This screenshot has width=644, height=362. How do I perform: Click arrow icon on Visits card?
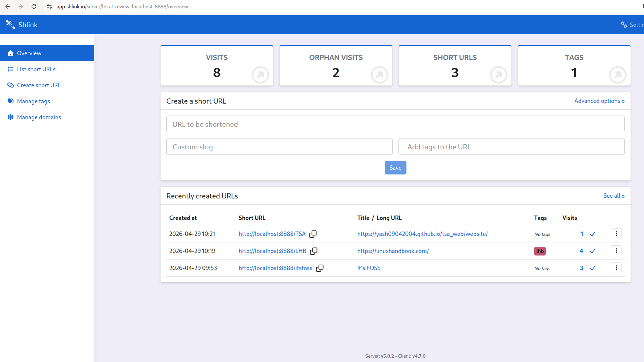coord(260,75)
